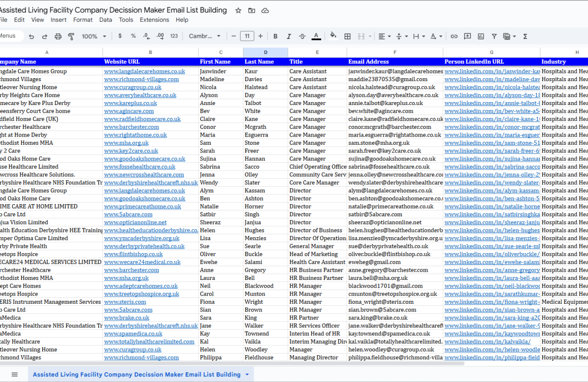
Task: Select the Last Name header cell
Action: pyautogui.click(x=265, y=62)
